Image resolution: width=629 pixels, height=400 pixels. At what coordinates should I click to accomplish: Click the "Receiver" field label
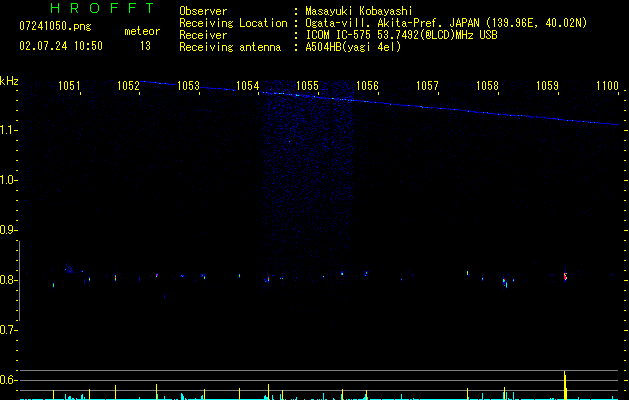coord(203,35)
